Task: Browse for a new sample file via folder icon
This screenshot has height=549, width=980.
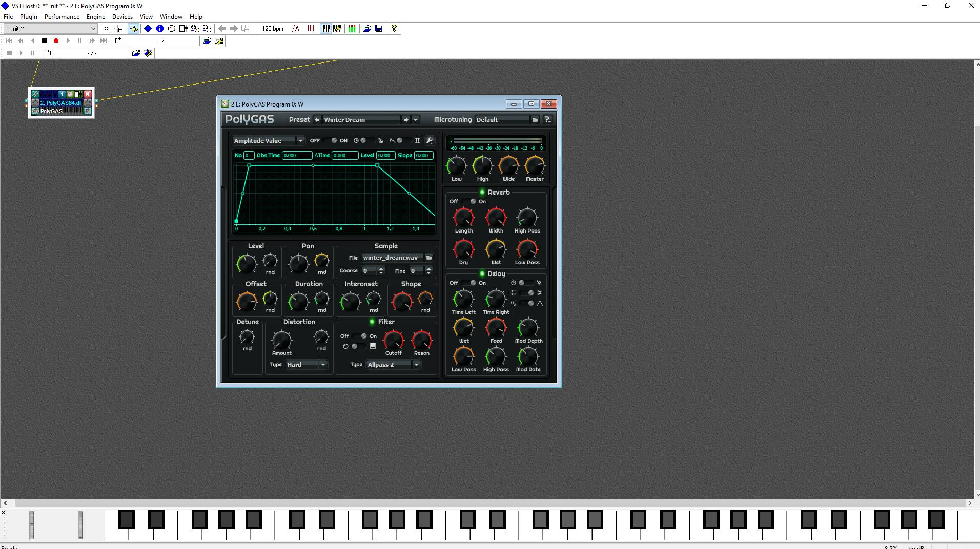Action: coord(430,257)
